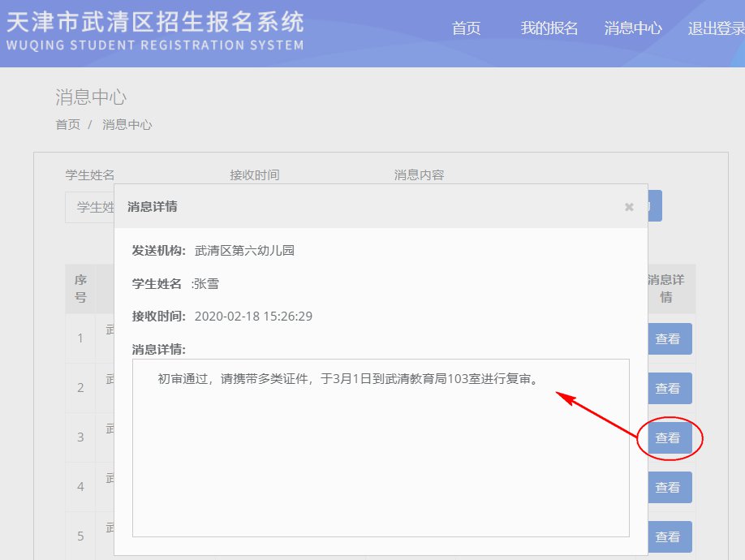Click 退出登录 to log out
This screenshot has height=560, width=745.
715,28
